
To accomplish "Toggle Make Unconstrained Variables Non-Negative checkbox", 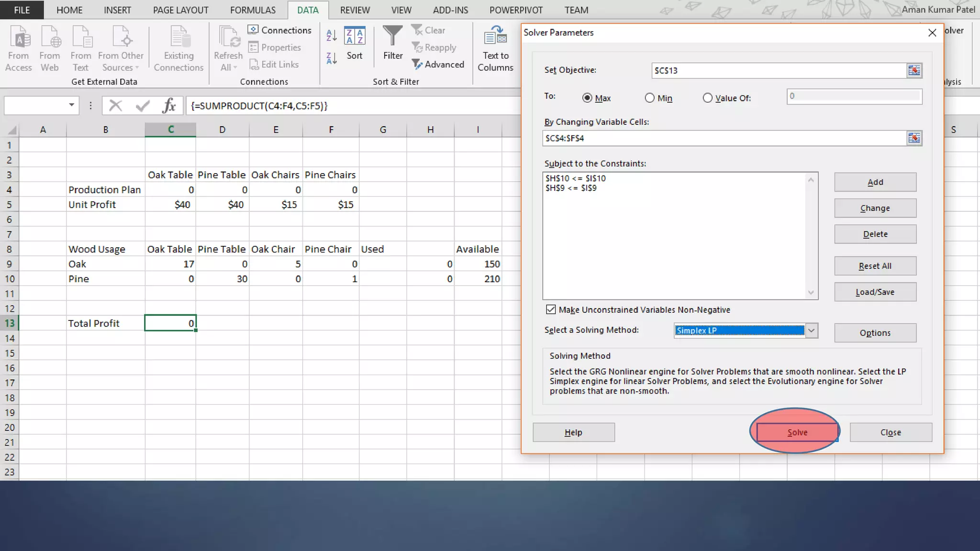I will (551, 309).
